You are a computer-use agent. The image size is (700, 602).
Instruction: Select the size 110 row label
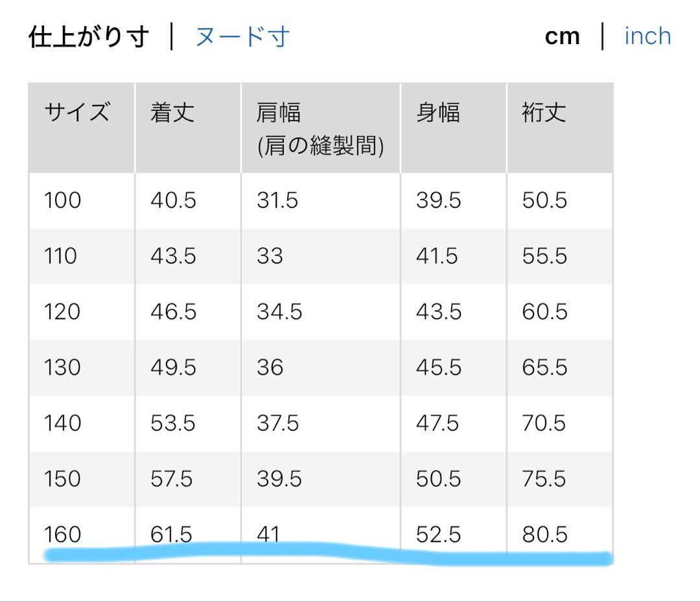point(60,256)
